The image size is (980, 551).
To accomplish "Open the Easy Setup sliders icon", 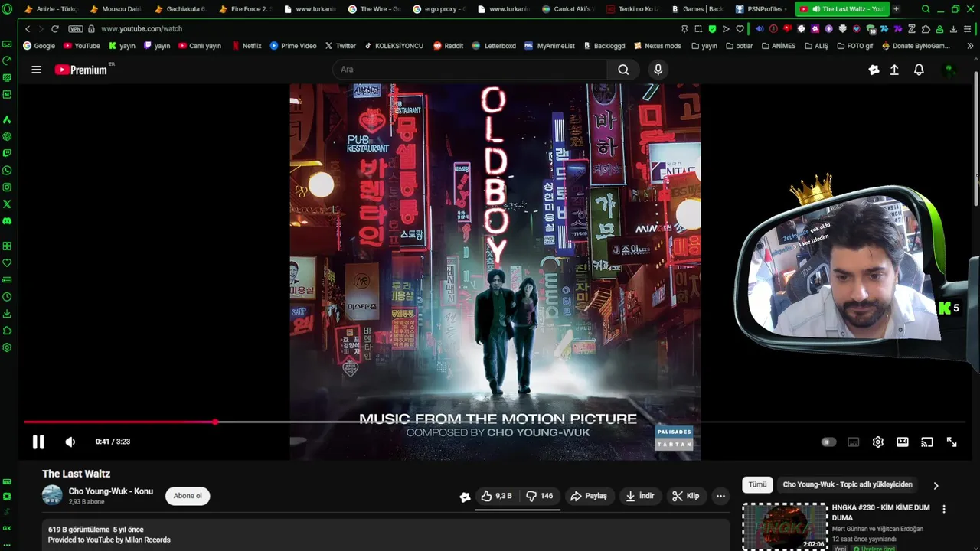I will click(x=968, y=29).
